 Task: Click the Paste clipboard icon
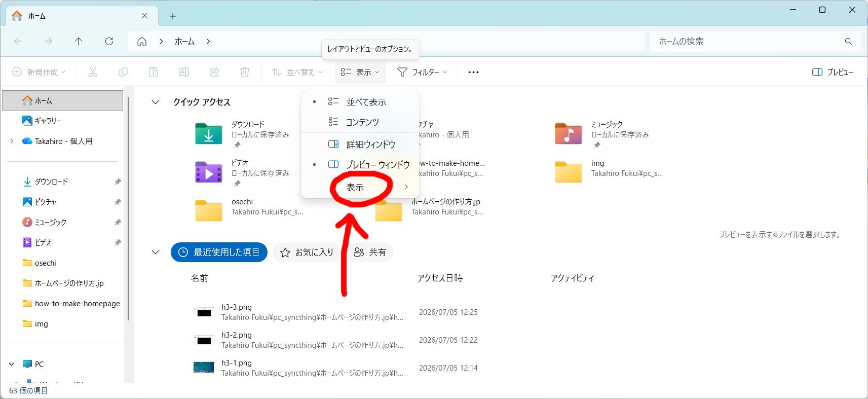click(153, 72)
